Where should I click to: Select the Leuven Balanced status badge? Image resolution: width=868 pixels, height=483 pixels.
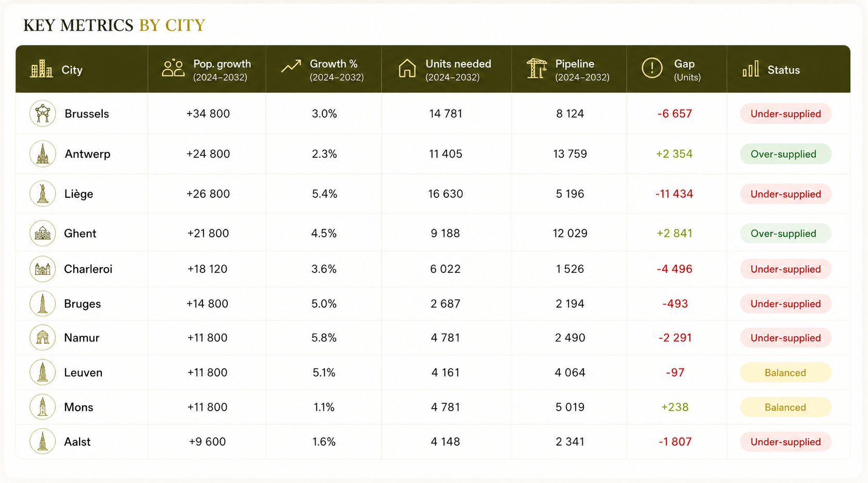[785, 372]
